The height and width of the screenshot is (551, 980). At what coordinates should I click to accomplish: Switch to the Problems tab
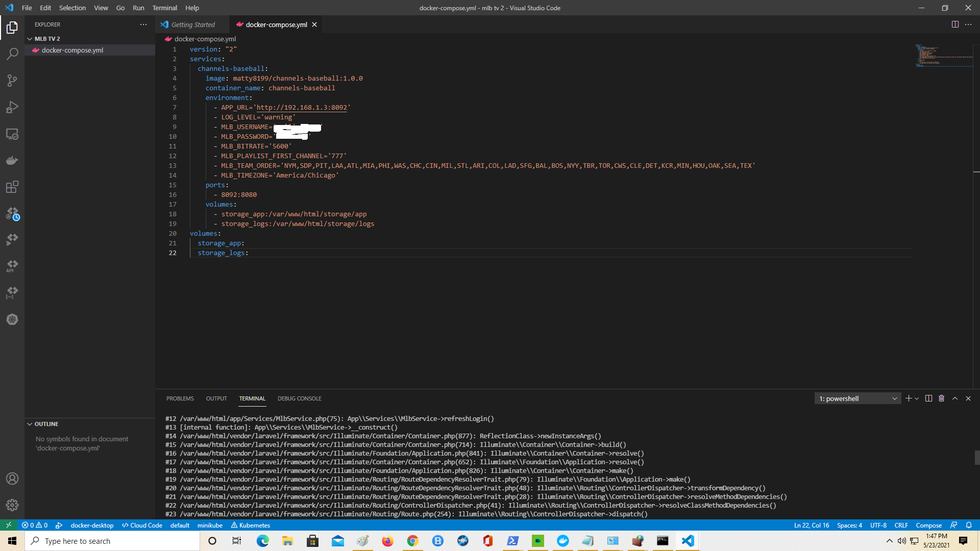point(180,398)
